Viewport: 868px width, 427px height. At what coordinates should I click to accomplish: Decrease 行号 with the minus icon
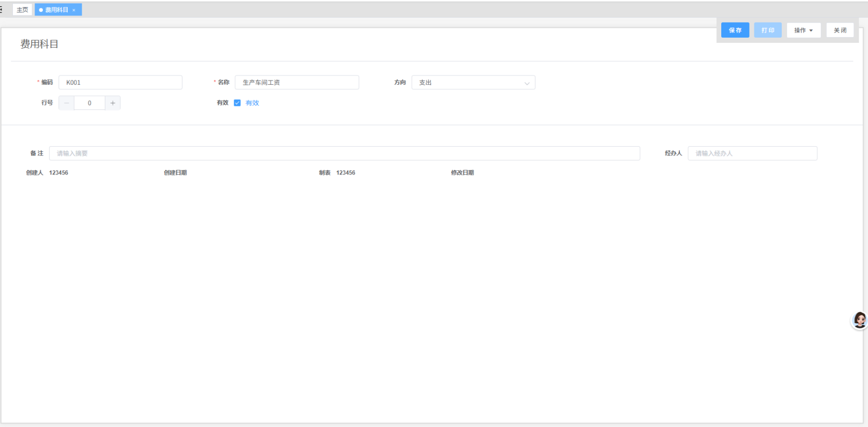point(66,103)
